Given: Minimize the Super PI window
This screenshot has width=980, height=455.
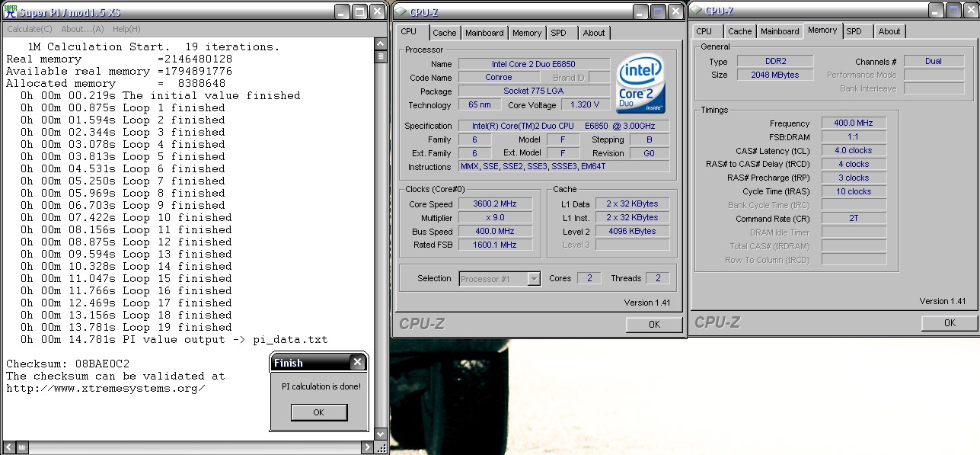Looking at the screenshot, I should click(x=343, y=11).
